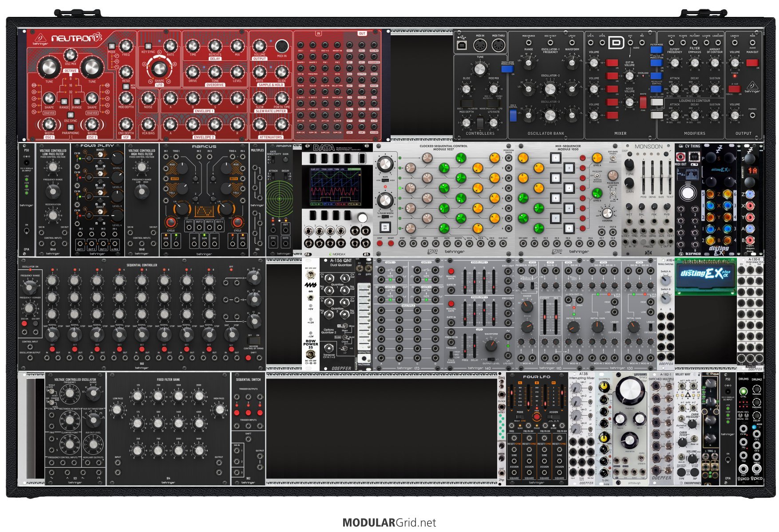Flip the MAIN OUT on switch on Model D
Viewport: 779px width, 532px height.
(x=752, y=63)
